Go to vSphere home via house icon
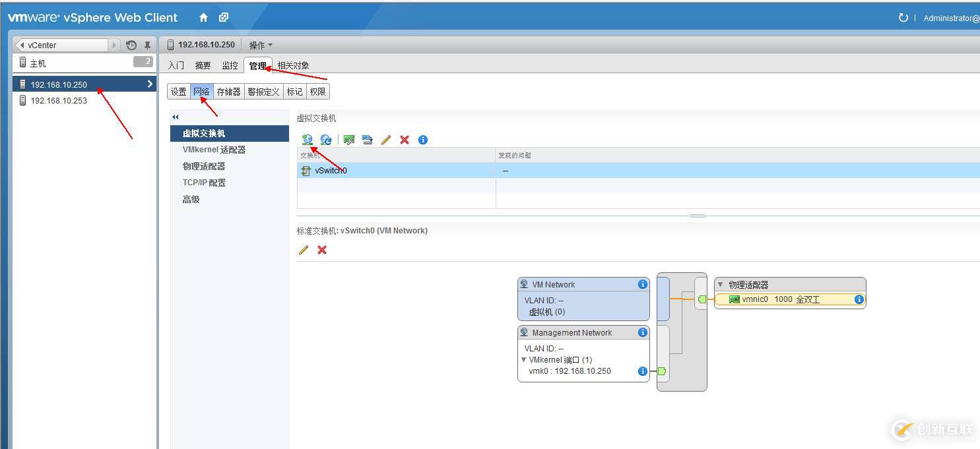This screenshot has height=449, width=980. 203,18
